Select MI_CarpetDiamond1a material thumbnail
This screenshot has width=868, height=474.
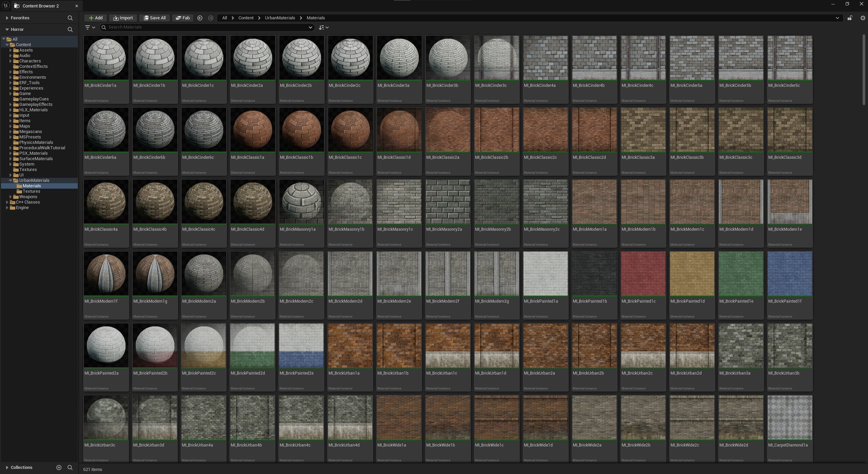pos(790,417)
